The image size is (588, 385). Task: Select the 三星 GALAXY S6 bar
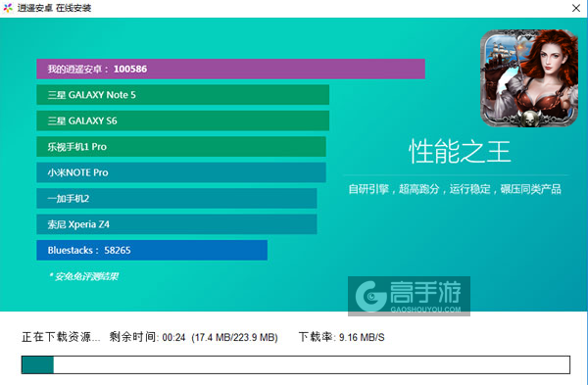point(182,120)
